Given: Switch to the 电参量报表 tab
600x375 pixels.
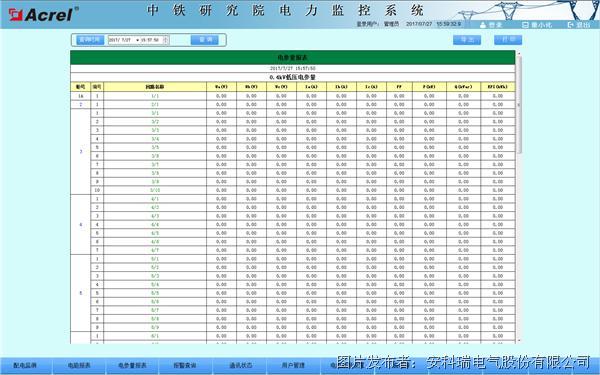Looking at the screenshot, I should click(x=132, y=366).
